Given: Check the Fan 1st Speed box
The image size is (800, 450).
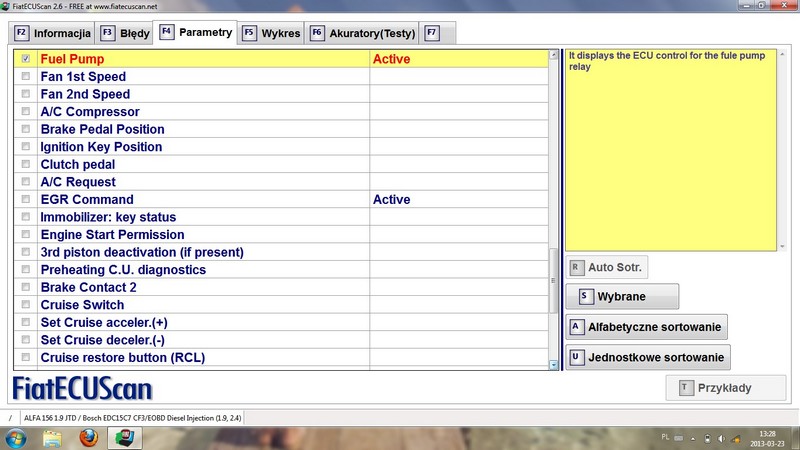Looking at the screenshot, I should point(26,76).
